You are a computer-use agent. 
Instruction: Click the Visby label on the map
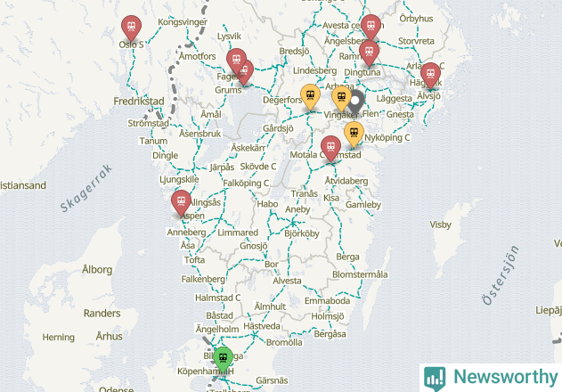coord(440,225)
